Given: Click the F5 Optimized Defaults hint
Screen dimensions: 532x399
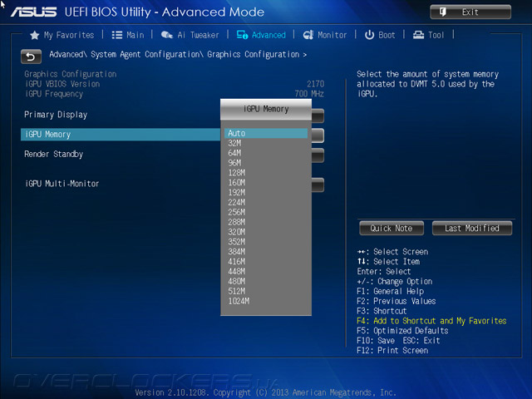Looking at the screenshot, I should tap(402, 331).
